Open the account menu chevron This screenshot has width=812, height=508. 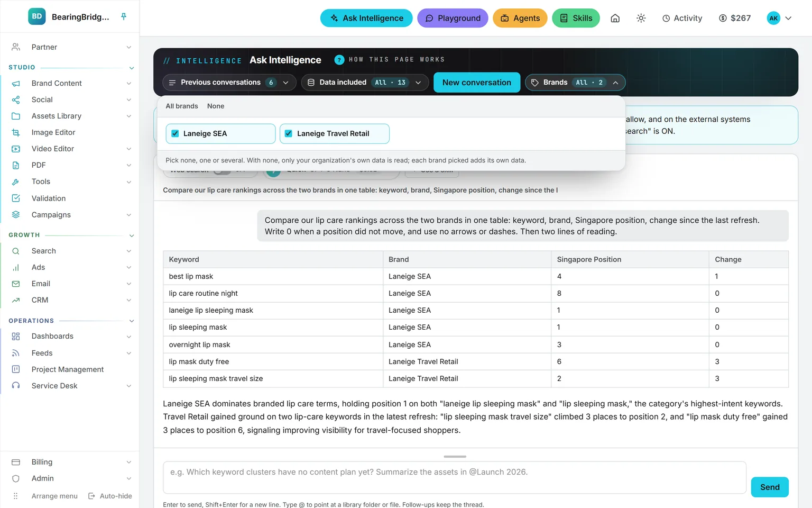point(788,18)
